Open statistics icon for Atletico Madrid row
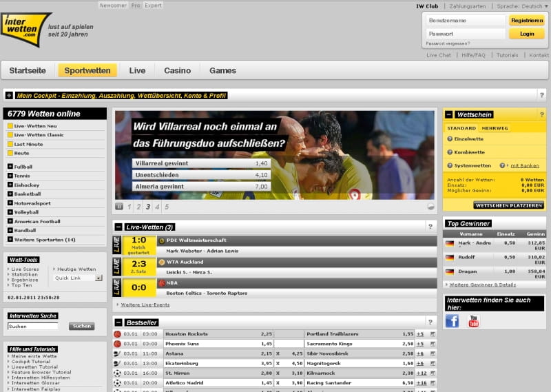Viewport: 551px width, 392px height. 433,383
